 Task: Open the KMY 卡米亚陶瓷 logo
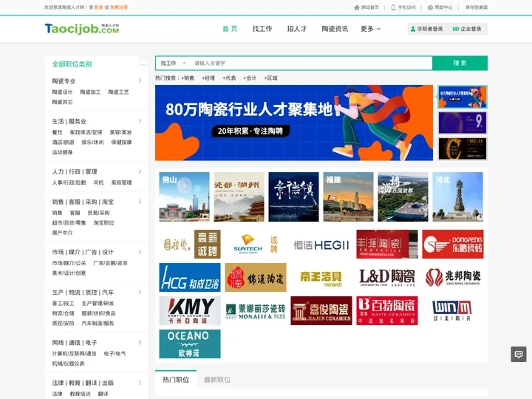coord(190,310)
